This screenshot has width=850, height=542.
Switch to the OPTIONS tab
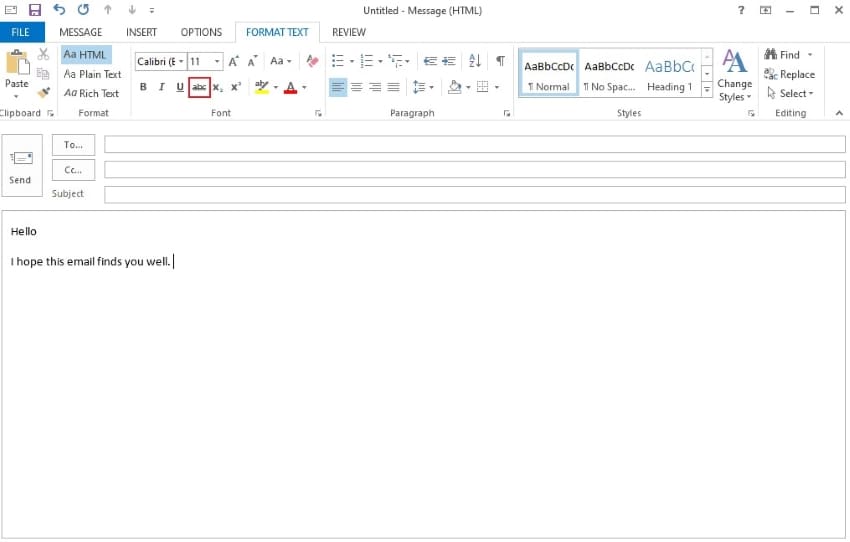(201, 33)
